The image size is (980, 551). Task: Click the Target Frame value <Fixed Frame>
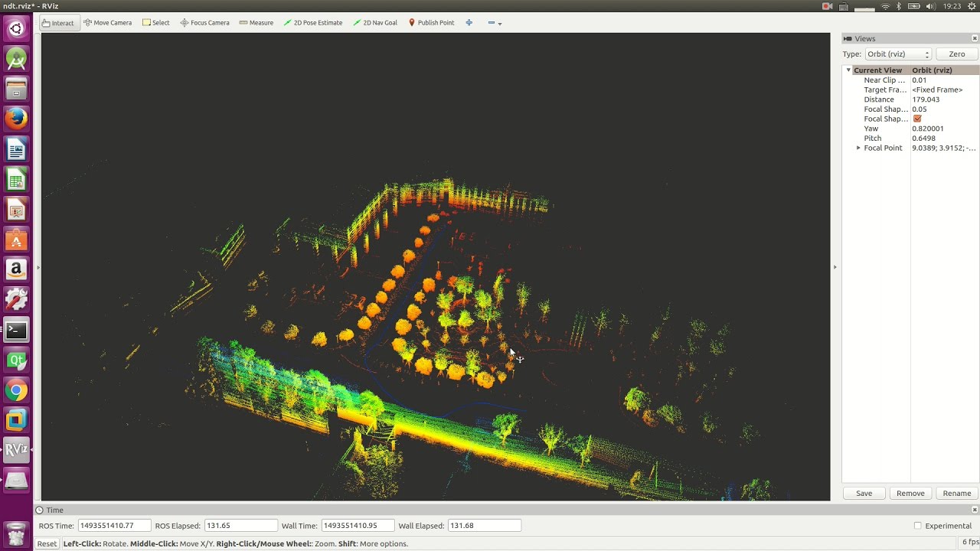937,90
